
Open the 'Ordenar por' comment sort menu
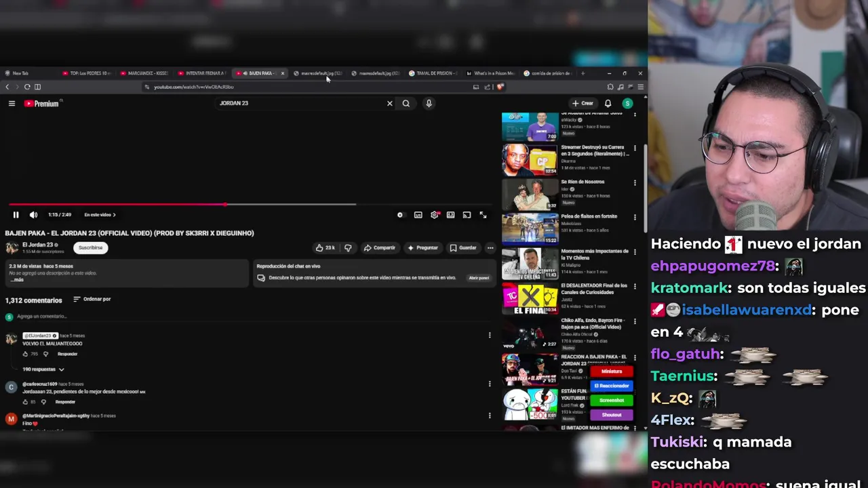(x=92, y=299)
